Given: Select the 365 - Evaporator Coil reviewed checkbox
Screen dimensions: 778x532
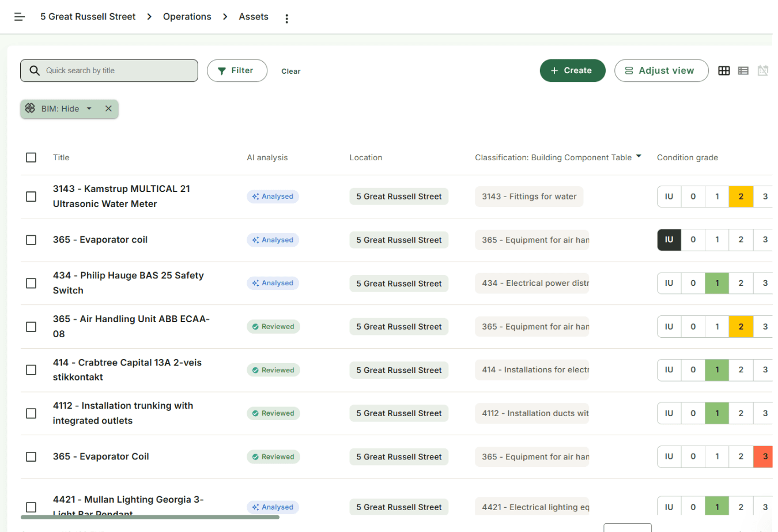Looking at the screenshot, I should (x=31, y=457).
